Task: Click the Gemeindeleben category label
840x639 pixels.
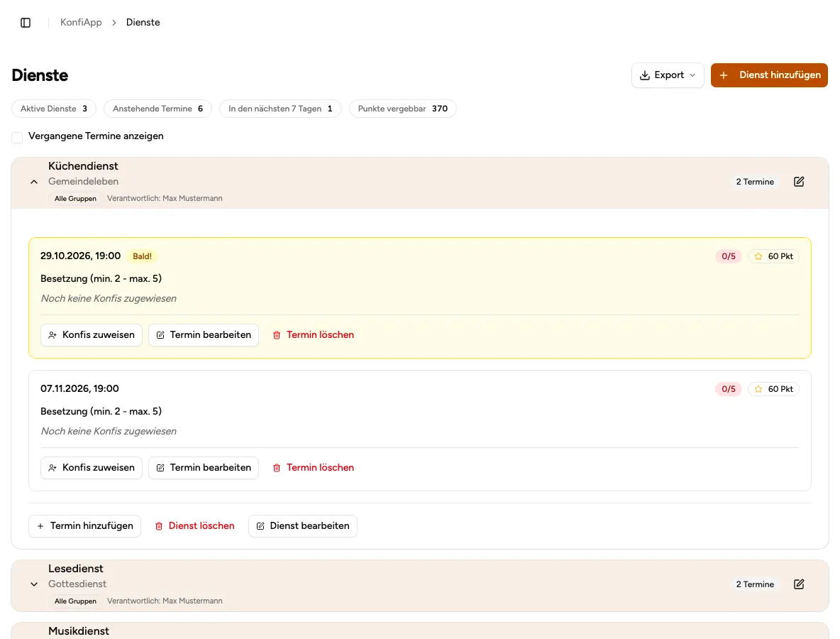Action: point(83,181)
